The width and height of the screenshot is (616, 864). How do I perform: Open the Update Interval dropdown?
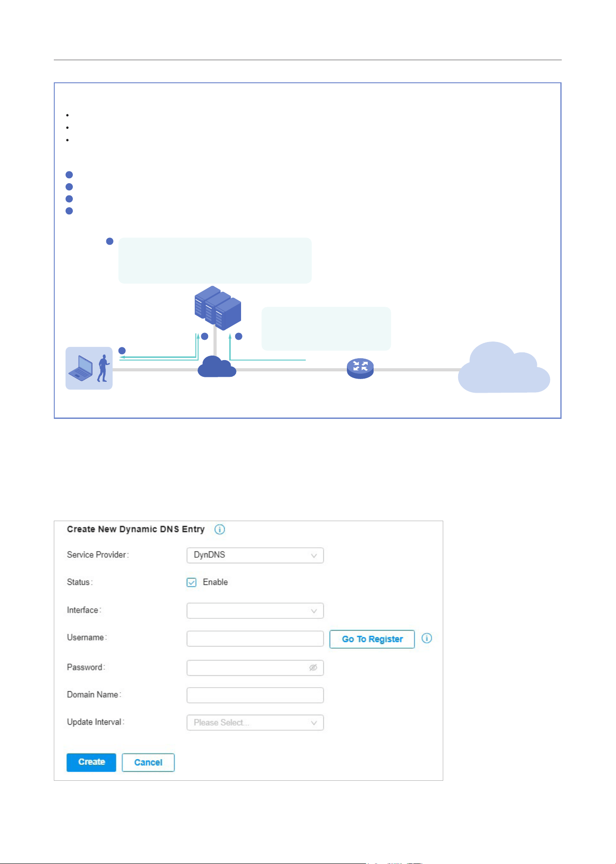click(x=255, y=722)
